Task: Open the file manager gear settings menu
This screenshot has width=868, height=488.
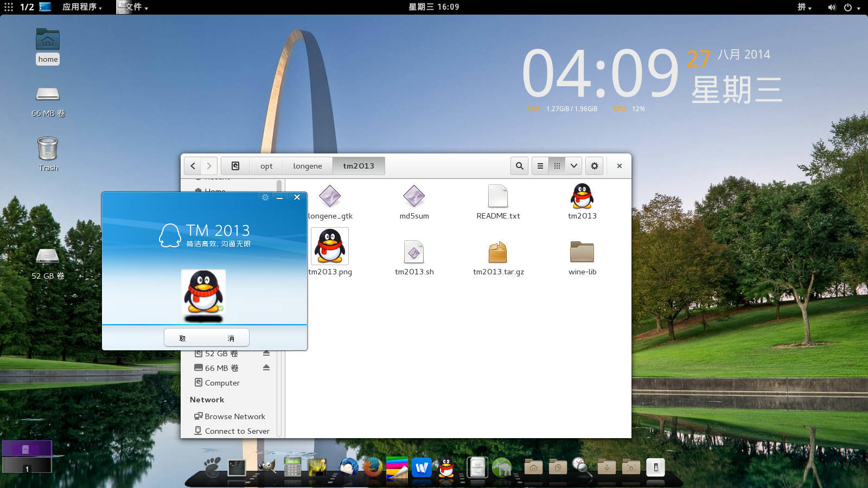Action: point(595,166)
